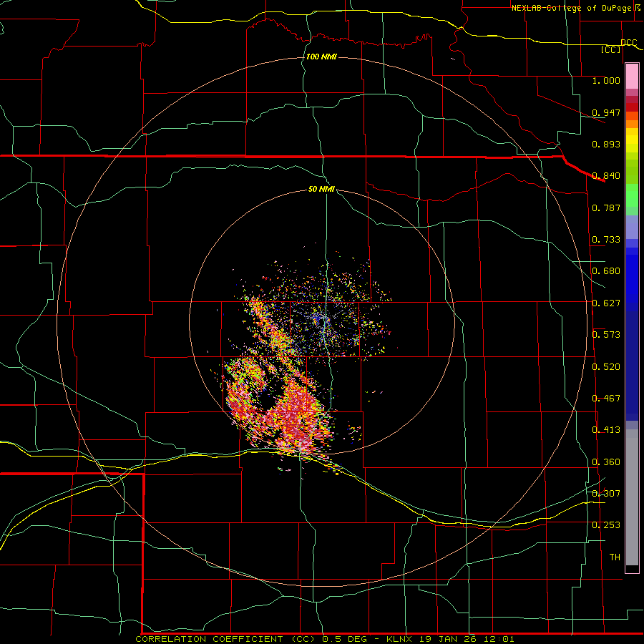Click the TH threshold label on scale

pyautogui.click(x=615, y=557)
